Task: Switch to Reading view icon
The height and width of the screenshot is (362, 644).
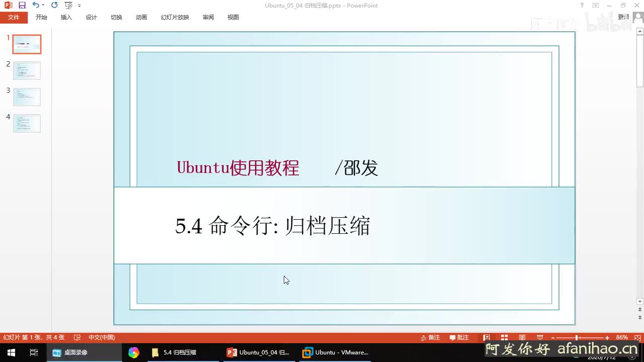Action: (x=522, y=337)
